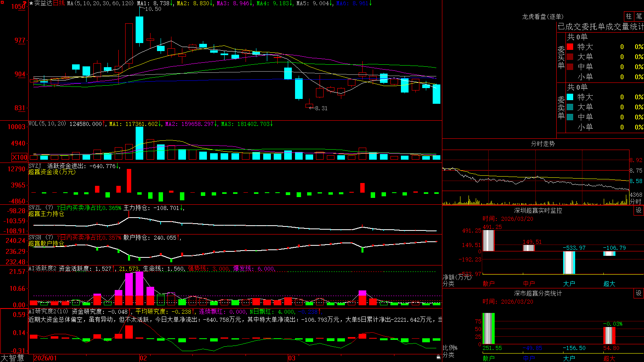Click the red square icon in top-left corner
Viewport: 644px width, 362px height.
coord(2,2)
